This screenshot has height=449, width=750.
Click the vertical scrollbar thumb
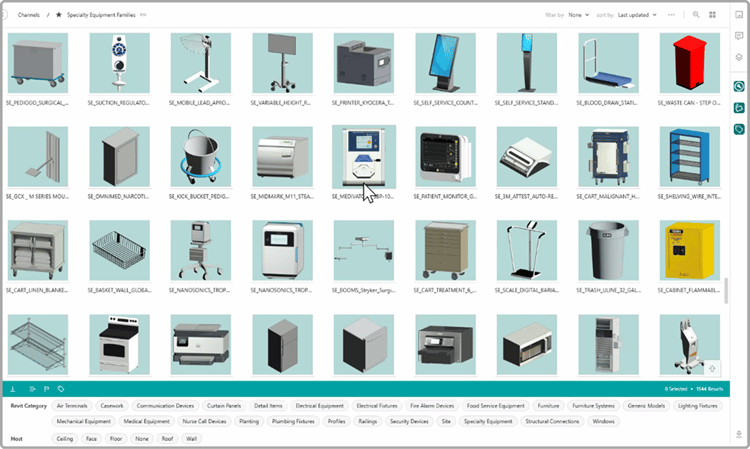tap(726, 290)
